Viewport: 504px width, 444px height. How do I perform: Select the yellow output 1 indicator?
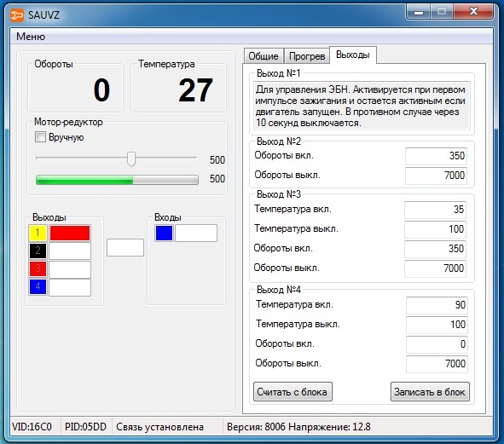tap(38, 233)
